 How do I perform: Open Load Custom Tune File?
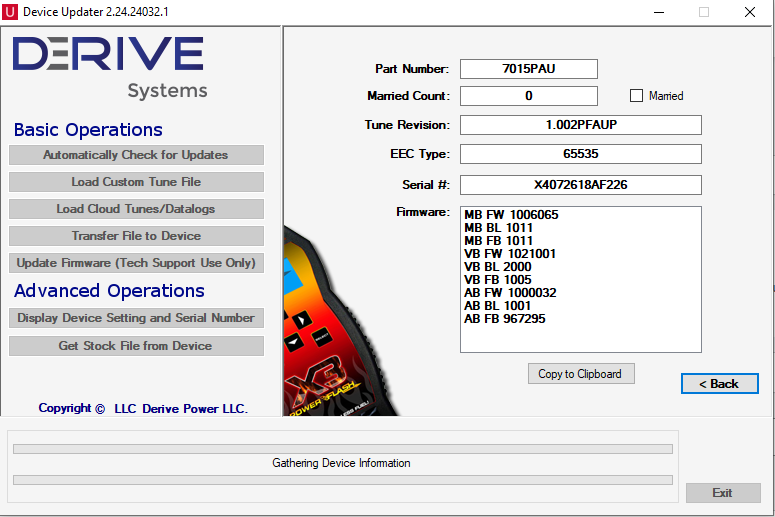[136, 182]
